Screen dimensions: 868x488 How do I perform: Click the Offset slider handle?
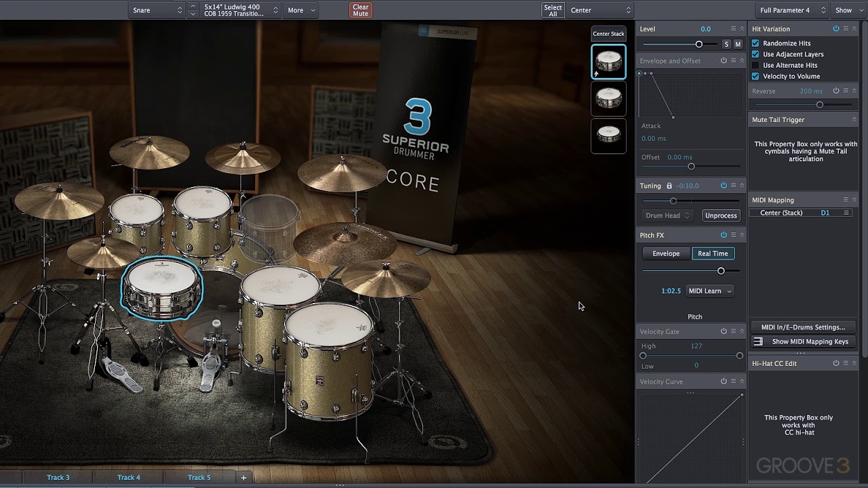pyautogui.click(x=691, y=167)
